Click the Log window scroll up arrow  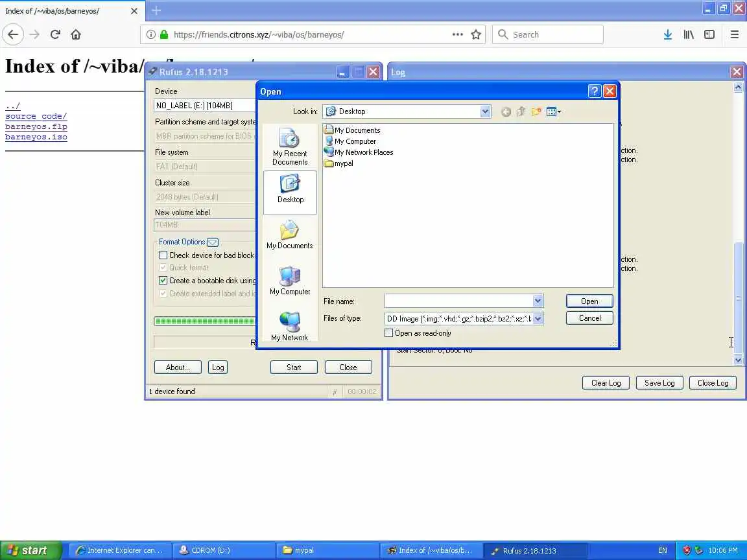738,87
